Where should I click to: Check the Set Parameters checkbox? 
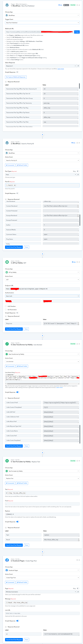tap(6, 309)
